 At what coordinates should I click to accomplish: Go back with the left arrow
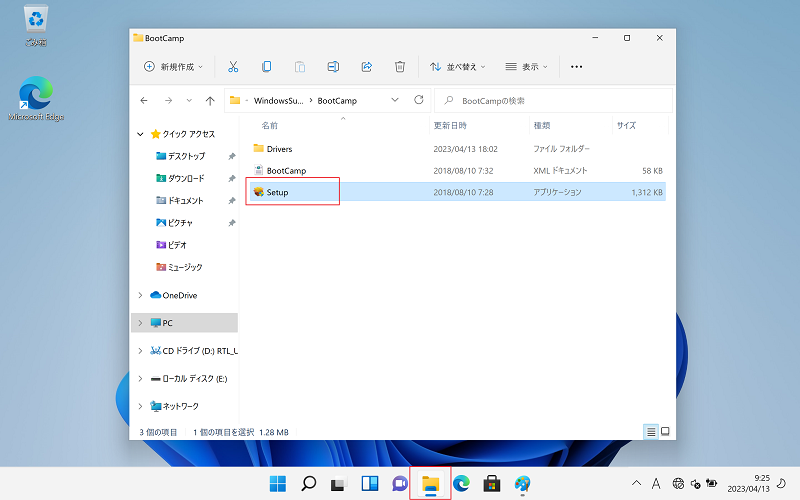click(144, 101)
